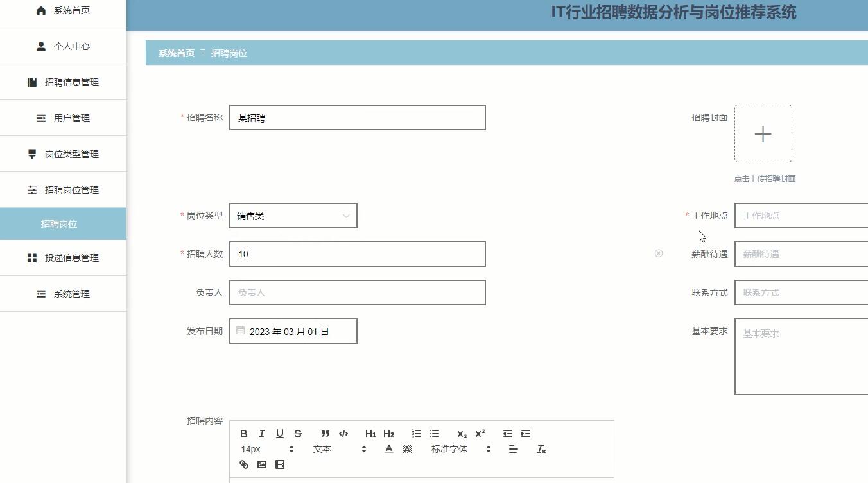
Task: Apply H1 heading in the editor
Action: click(x=370, y=433)
